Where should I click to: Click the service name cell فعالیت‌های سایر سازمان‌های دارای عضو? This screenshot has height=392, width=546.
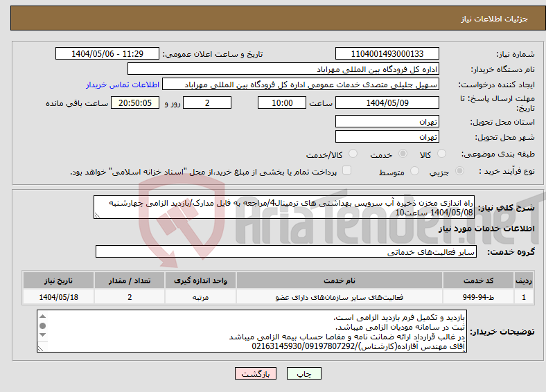pyautogui.click(x=339, y=297)
